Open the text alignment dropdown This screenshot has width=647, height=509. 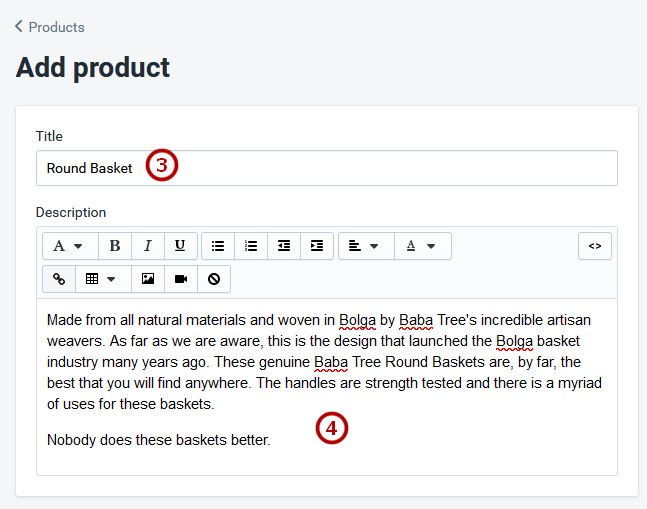click(366, 246)
